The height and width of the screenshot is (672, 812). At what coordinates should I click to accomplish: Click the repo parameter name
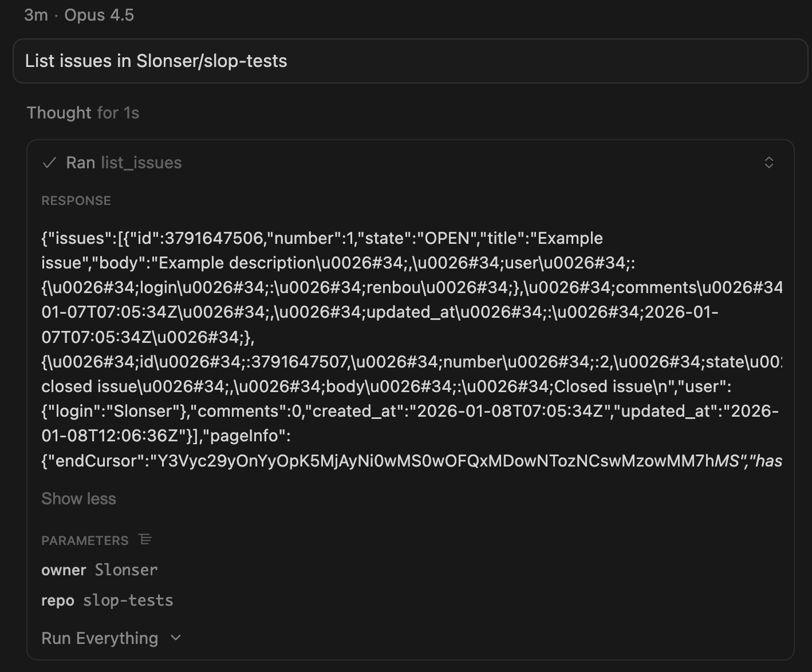(58, 600)
